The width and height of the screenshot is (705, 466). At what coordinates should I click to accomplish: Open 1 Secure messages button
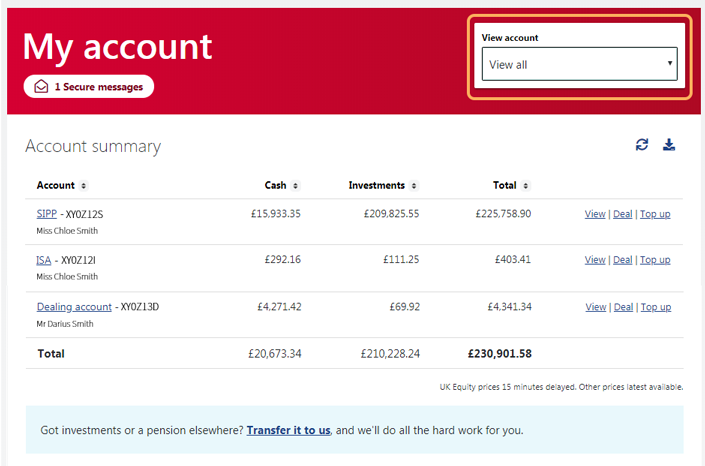click(x=89, y=87)
